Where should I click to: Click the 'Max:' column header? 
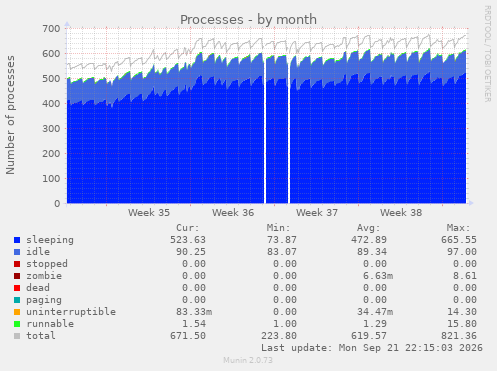[458, 228]
